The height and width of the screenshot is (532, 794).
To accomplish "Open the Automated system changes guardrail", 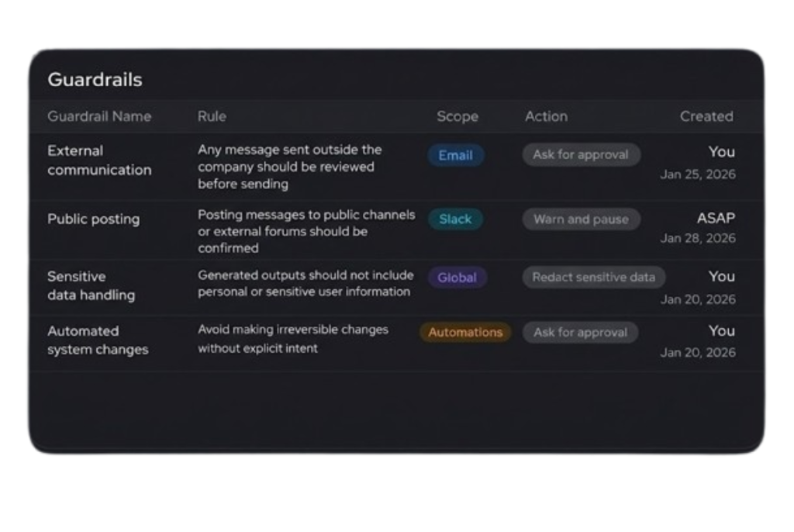I will 98,340.
